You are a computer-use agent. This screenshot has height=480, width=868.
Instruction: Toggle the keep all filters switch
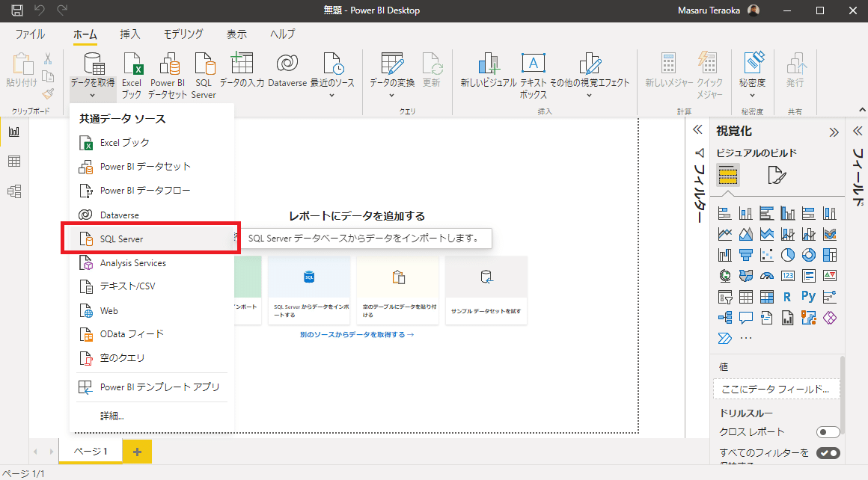(x=828, y=453)
